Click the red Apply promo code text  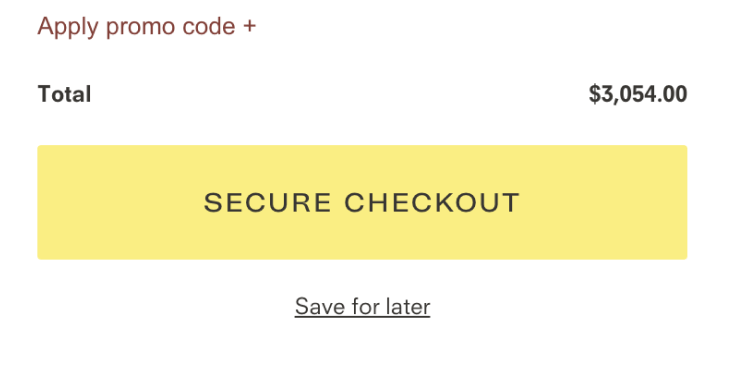(x=137, y=26)
